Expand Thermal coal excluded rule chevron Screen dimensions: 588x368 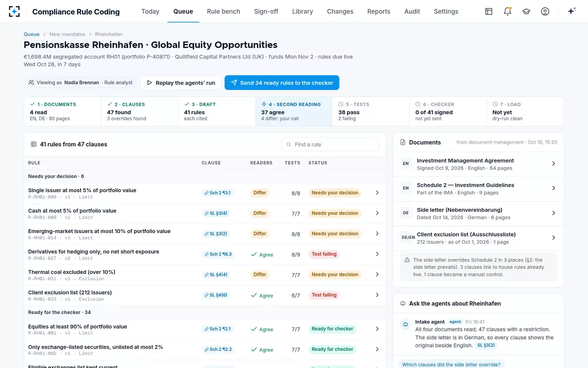tap(377, 274)
